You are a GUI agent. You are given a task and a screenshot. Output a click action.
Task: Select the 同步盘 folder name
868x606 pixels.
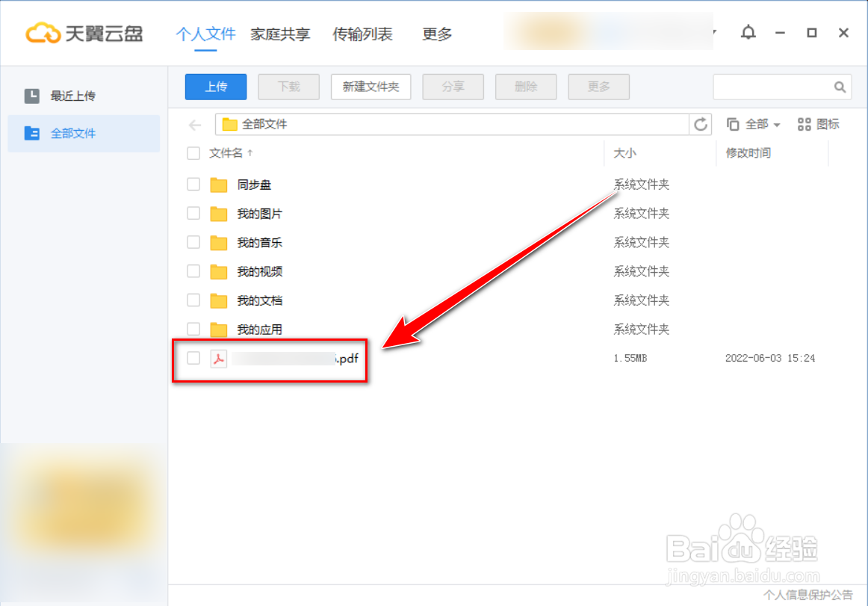click(x=254, y=185)
